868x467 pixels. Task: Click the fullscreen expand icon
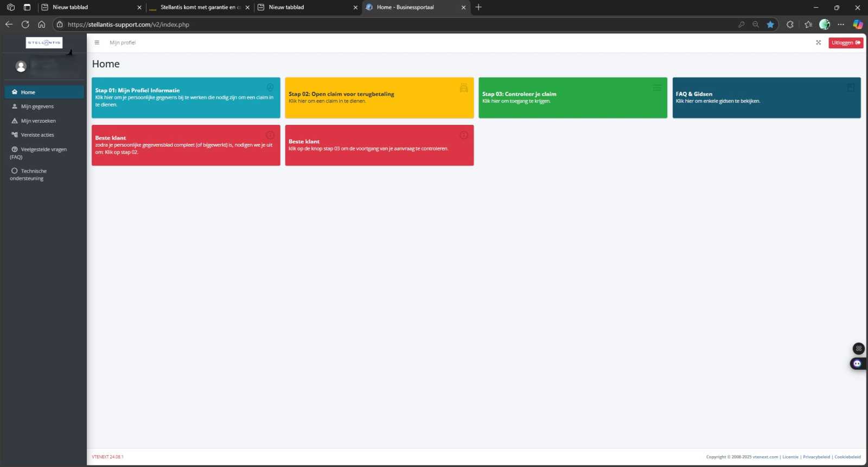click(818, 42)
